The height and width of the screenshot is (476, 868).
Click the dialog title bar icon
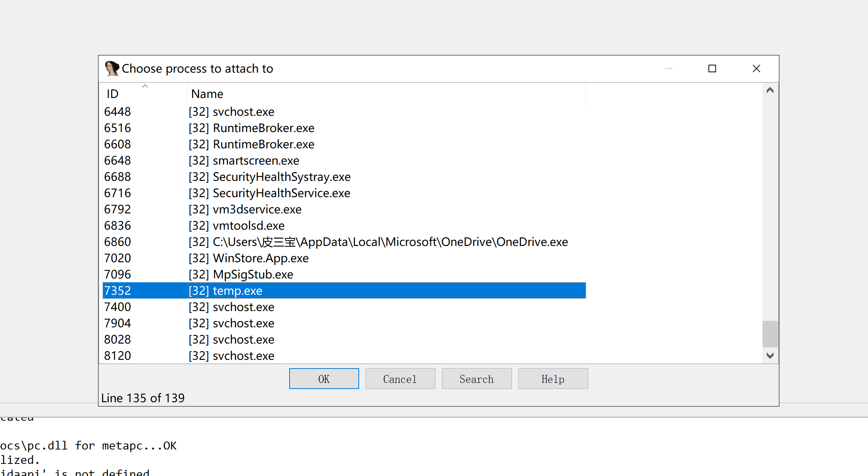pos(112,68)
